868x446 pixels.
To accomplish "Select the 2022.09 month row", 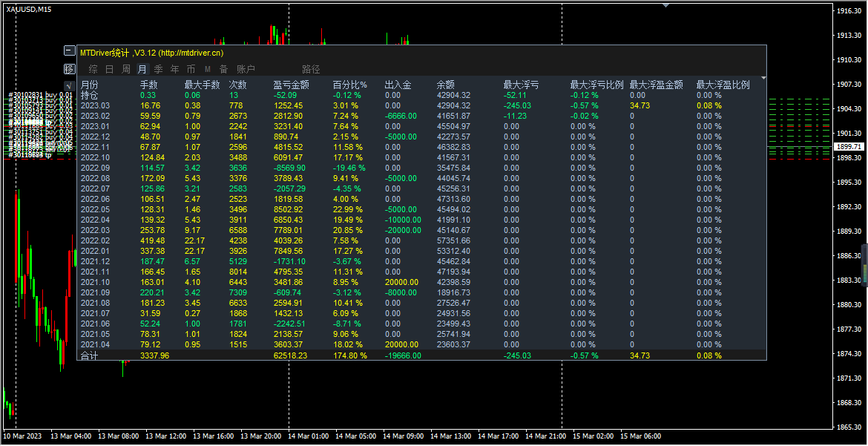I will point(421,168).
